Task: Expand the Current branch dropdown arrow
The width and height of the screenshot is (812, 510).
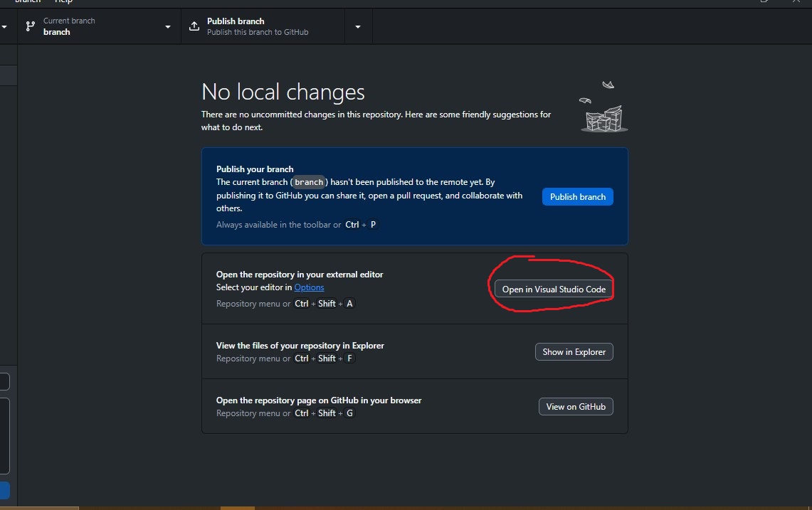Action: coord(168,27)
